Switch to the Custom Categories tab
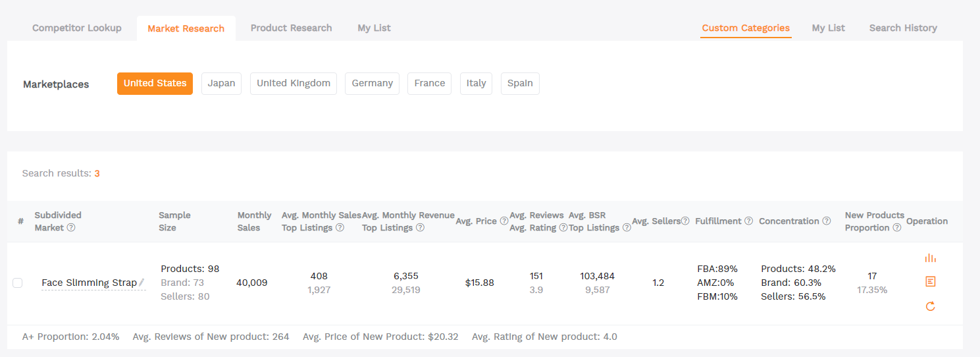Screen dimensions: 980x357 [746, 28]
